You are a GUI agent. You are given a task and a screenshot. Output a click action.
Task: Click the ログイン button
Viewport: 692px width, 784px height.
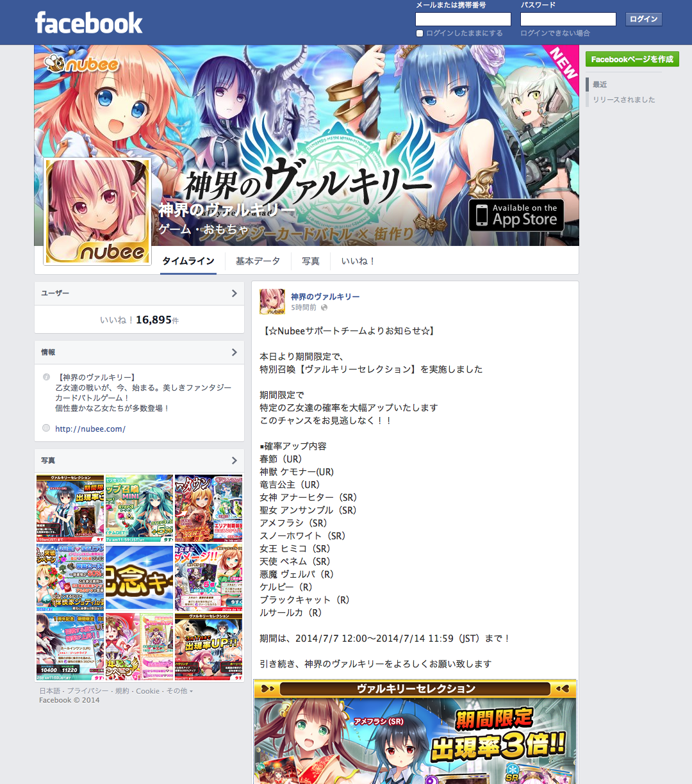coord(643,19)
